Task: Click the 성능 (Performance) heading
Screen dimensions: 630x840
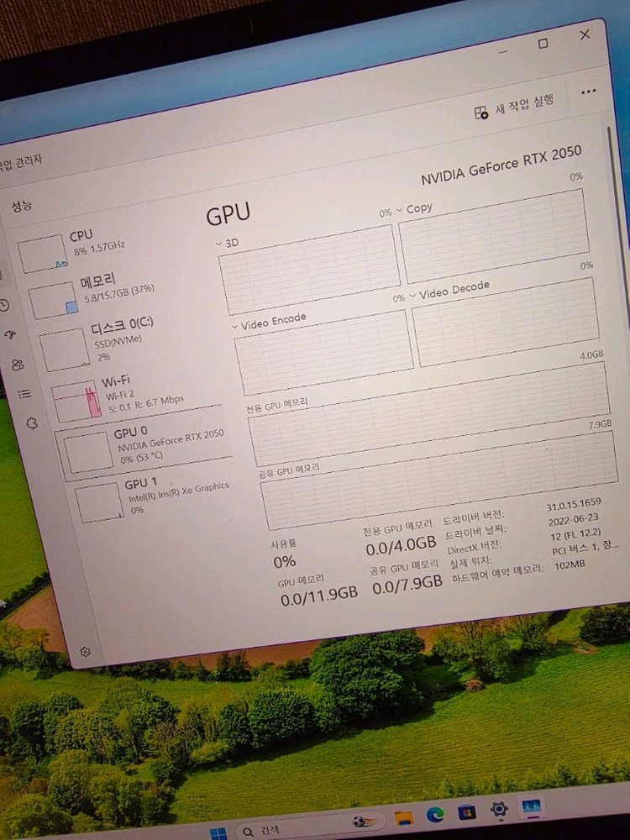Action: coord(22,206)
